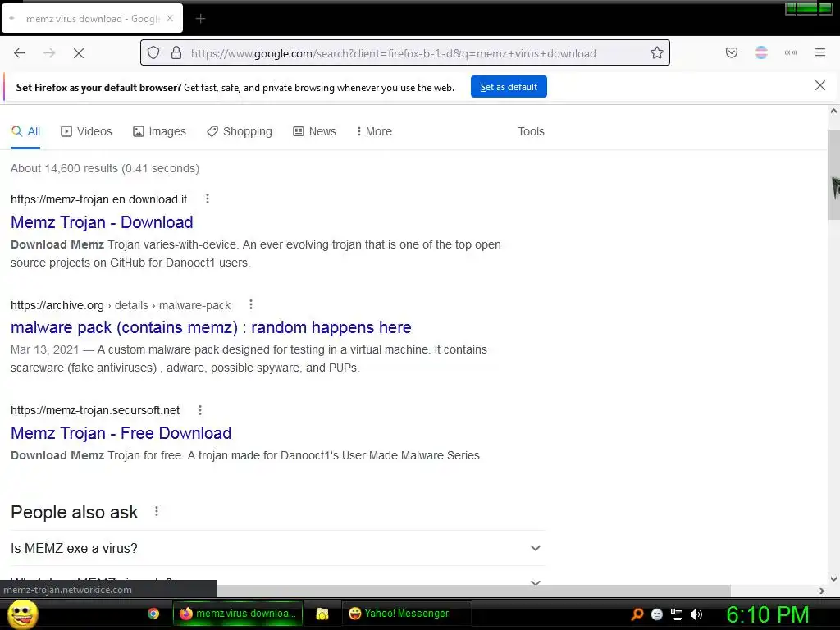Bookmark this page with the star
This screenshot has height=630, width=840.
coord(657,53)
